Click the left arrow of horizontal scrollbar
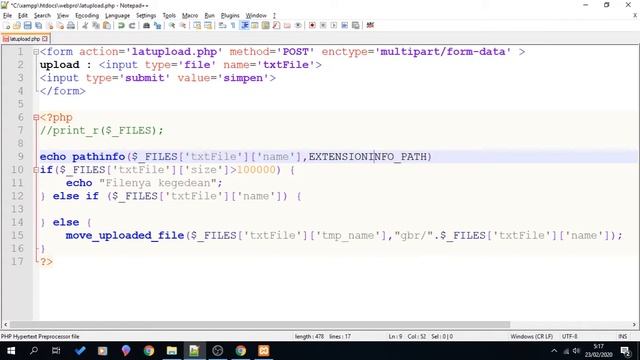 tap(5, 324)
